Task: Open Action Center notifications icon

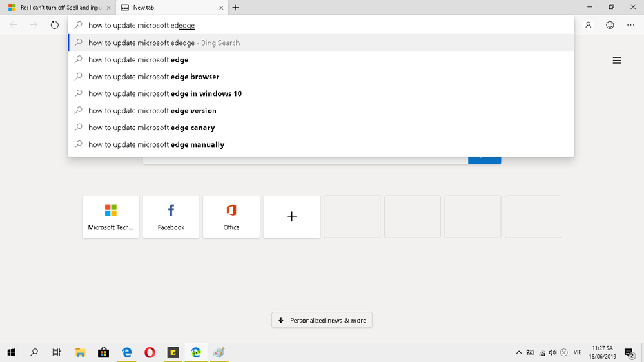Action: click(629, 352)
